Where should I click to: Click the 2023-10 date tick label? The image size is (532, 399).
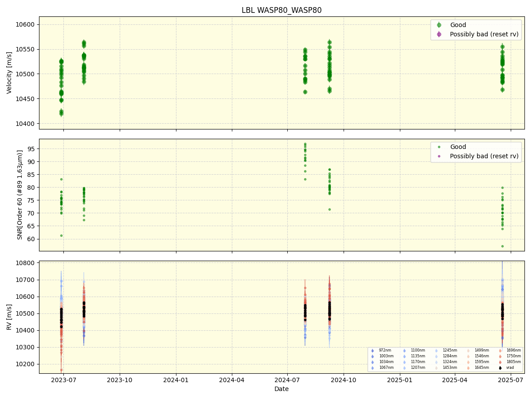pos(120,380)
